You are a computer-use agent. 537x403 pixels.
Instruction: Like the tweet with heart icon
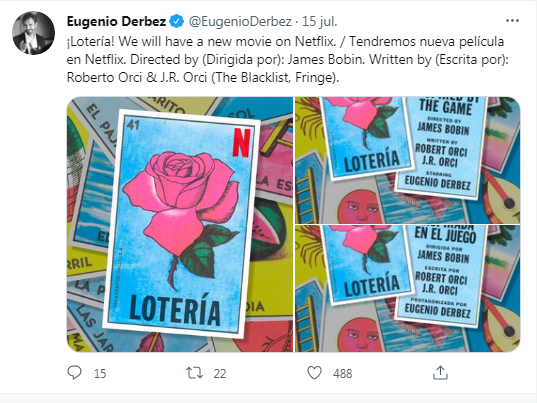[314, 373]
